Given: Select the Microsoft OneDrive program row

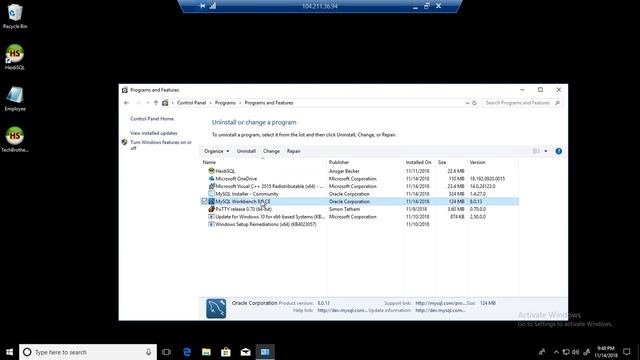Looking at the screenshot, I should 359,179.
